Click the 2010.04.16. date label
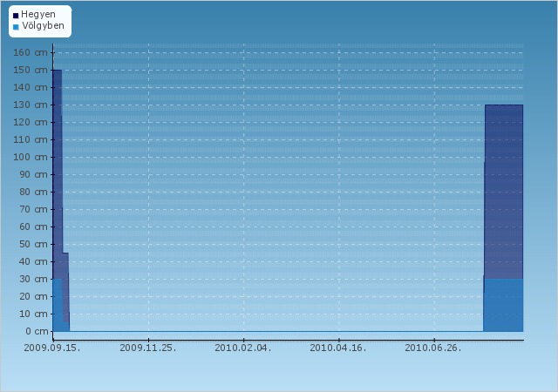Image resolution: width=558 pixels, height=392 pixels. pos(338,348)
